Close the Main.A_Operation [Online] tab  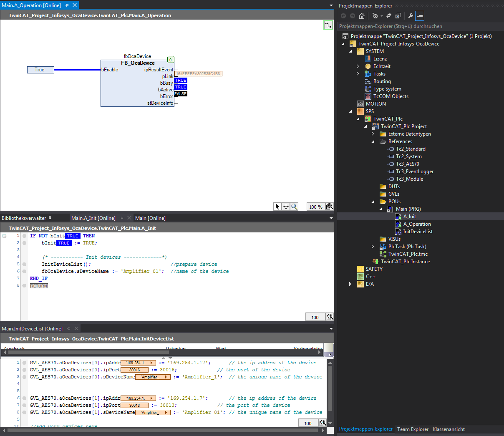click(75, 5)
